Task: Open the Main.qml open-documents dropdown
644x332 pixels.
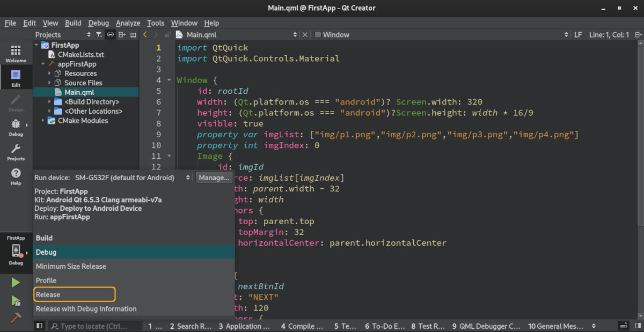Action: [x=237, y=34]
